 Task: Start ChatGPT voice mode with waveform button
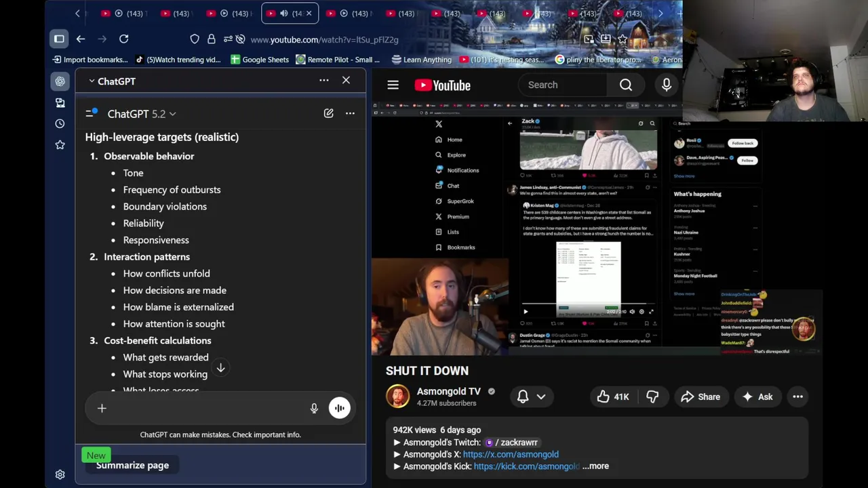point(340,408)
